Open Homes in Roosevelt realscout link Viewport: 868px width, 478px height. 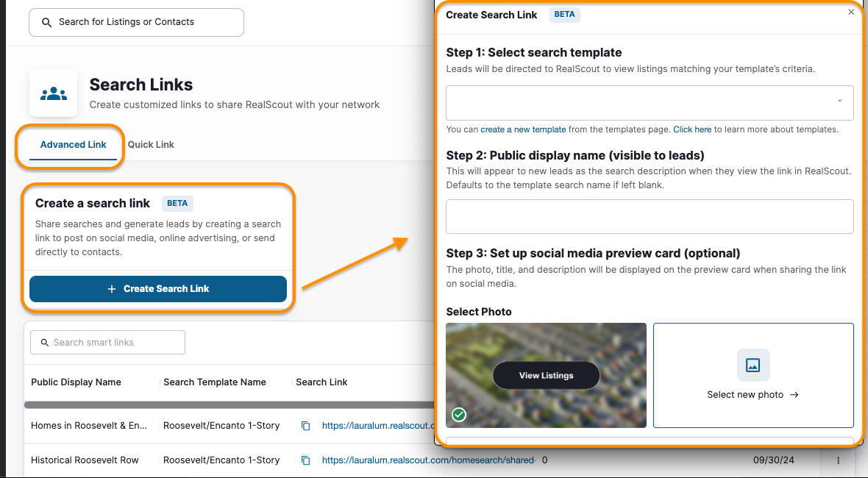click(x=377, y=426)
